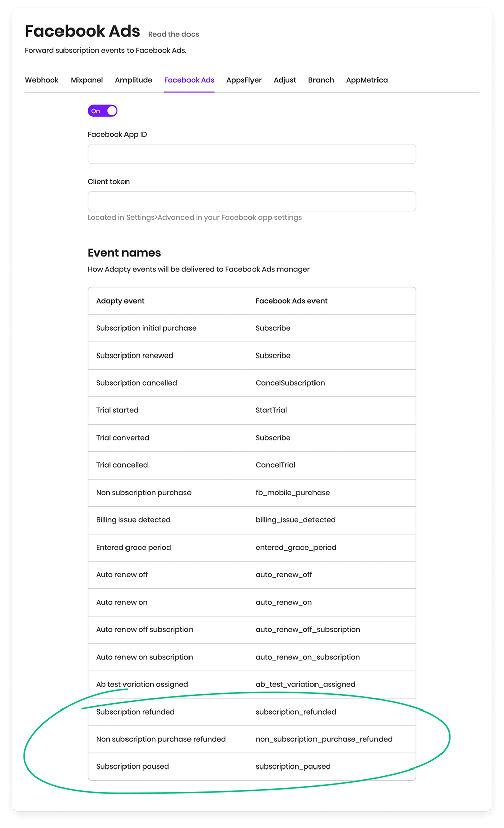Image resolution: width=504 pixels, height=828 pixels.
Task: Switch to the Branch tab
Action: tap(321, 80)
